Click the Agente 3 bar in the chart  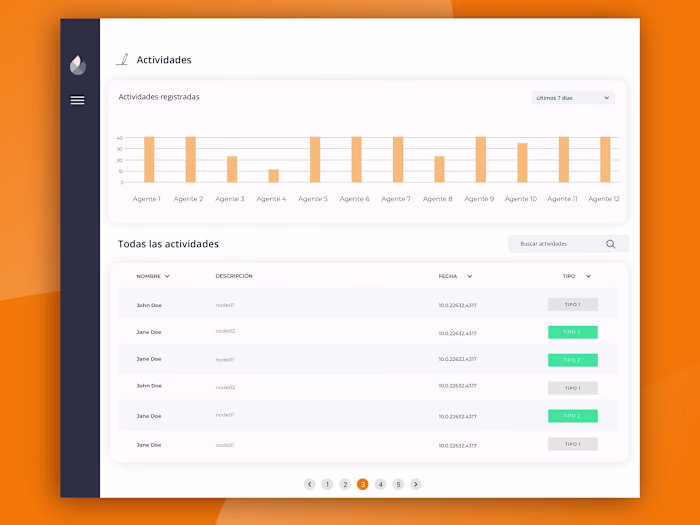point(232,169)
